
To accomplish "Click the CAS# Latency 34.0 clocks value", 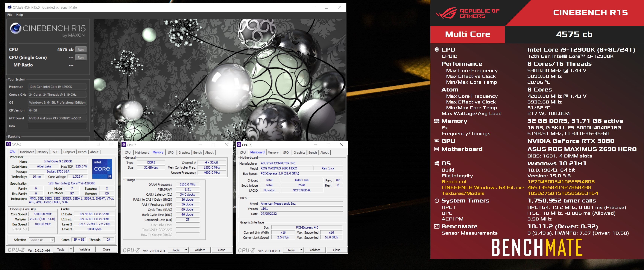I will (188, 195).
